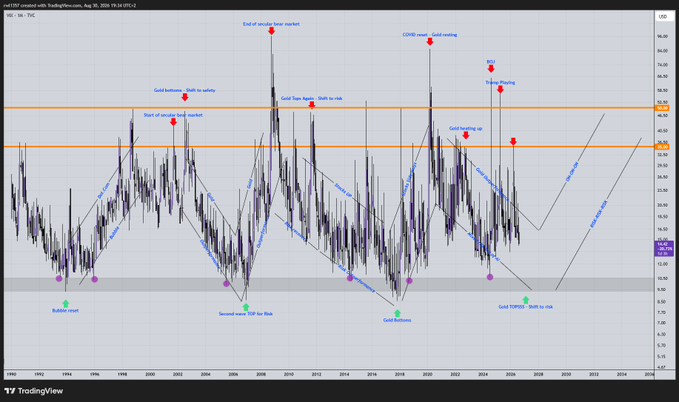The width and height of the screenshot is (679, 402).
Task: Open the USD currency selector
Action: coord(663,16)
